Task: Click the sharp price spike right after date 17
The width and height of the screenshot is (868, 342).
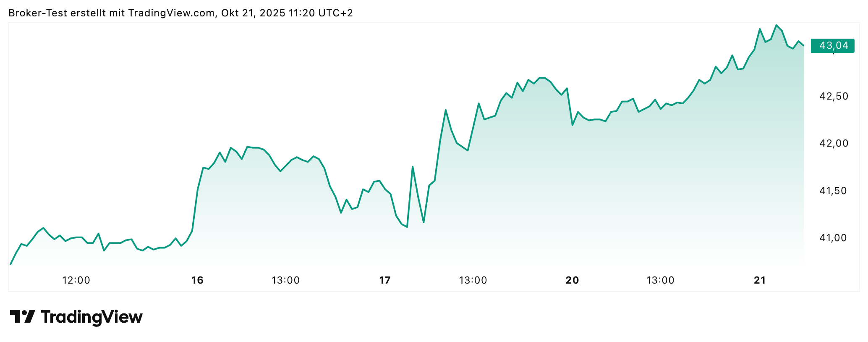Action: 413,167
